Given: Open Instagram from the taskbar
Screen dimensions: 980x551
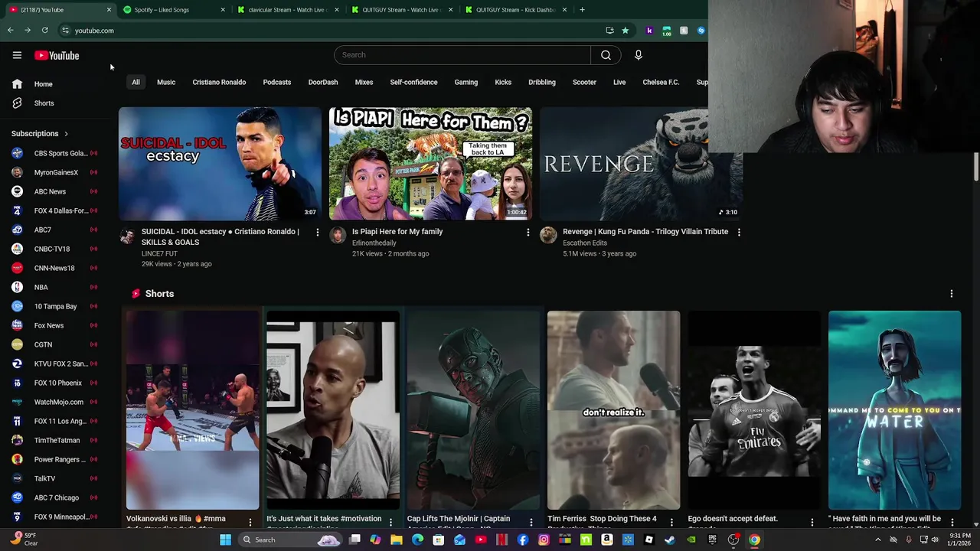Looking at the screenshot, I should [544, 540].
